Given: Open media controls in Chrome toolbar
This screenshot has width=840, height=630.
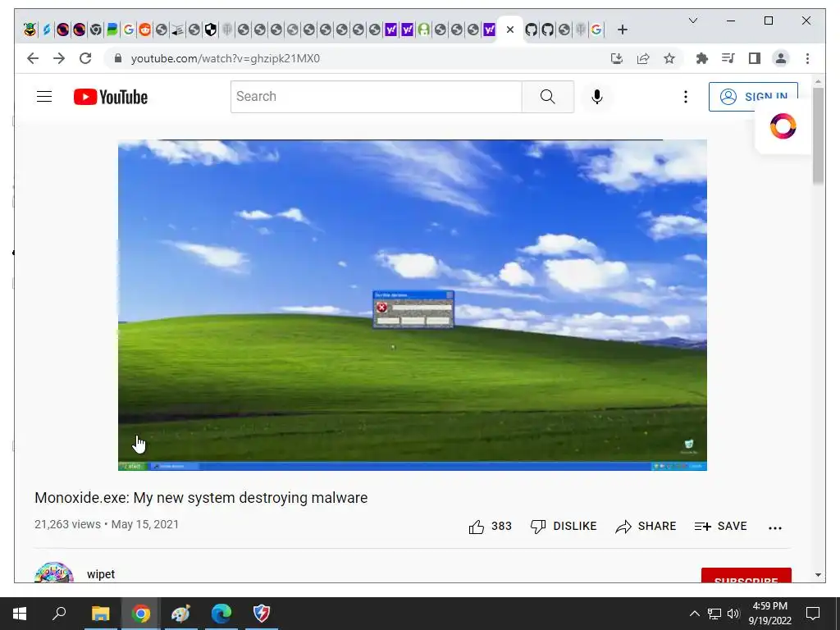Looking at the screenshot, I should tap(728, 58).
